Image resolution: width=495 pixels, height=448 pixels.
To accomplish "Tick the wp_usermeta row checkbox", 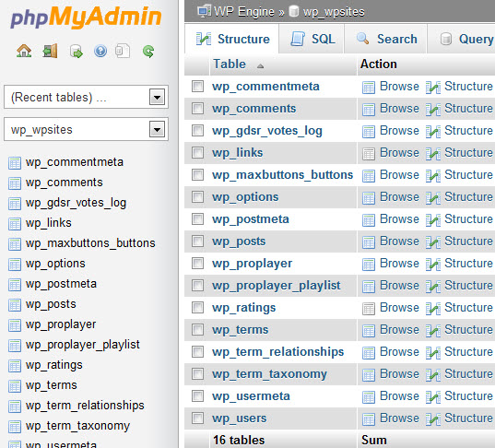I will click(x=197, y=395).
